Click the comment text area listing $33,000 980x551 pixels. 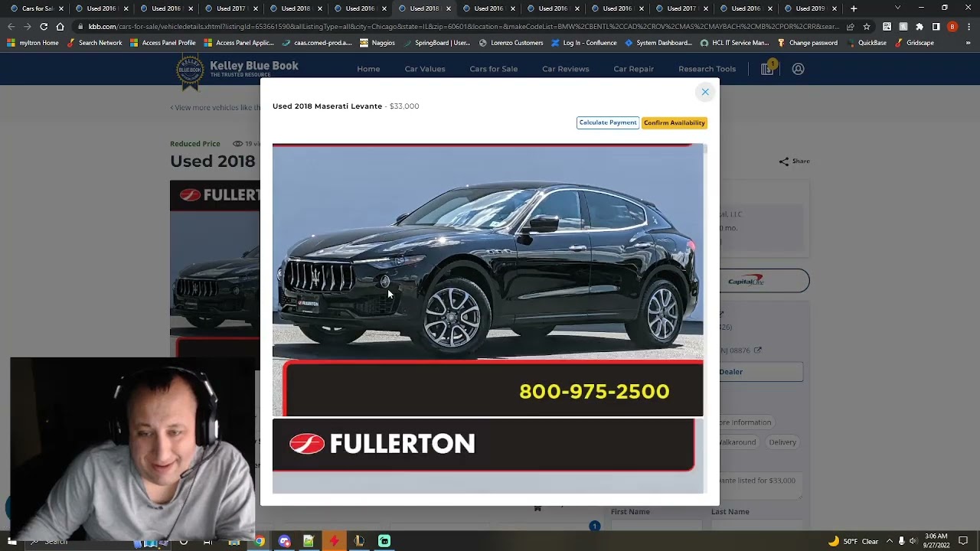(761, 486)
